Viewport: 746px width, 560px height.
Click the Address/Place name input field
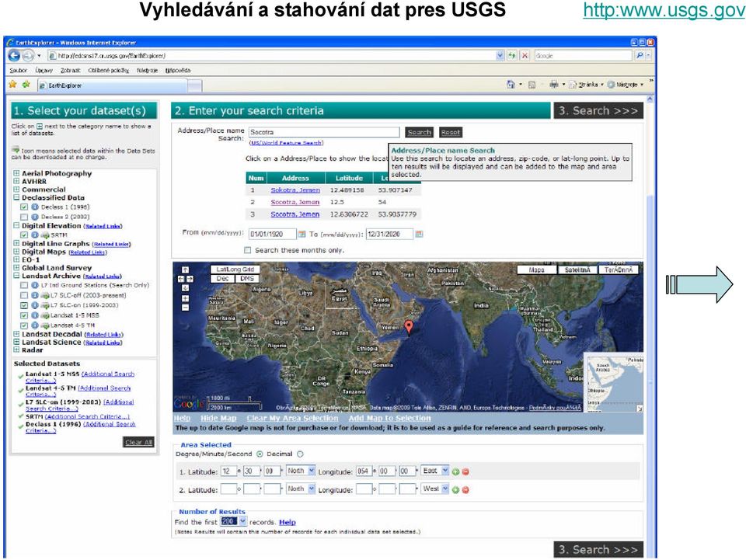click(x=324, y=132)
